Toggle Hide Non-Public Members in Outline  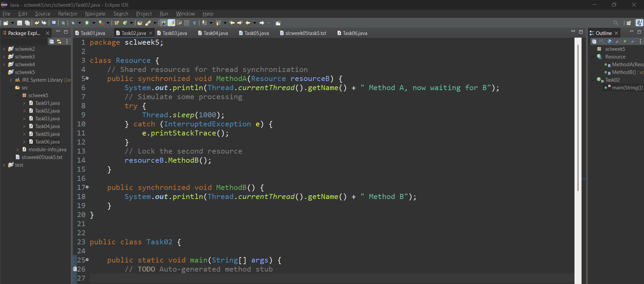(x=625, y=41)
